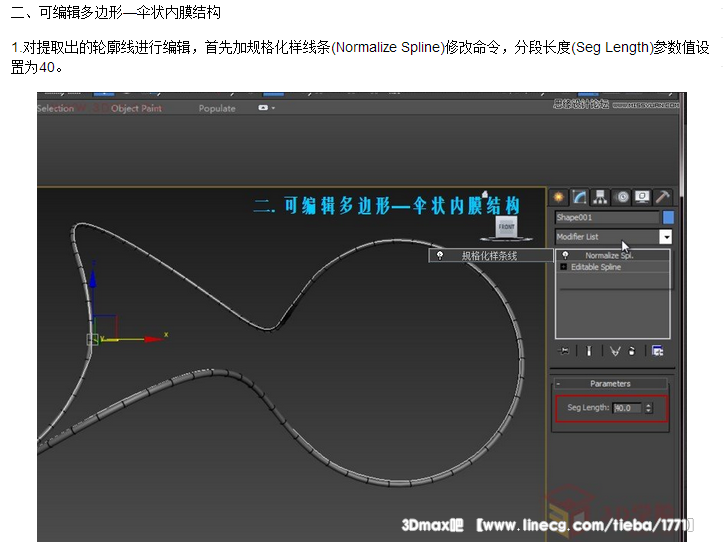The width and height of the screenshot is (723, 542).
Task: Open the Display panel tab
Action: (642, 197)
